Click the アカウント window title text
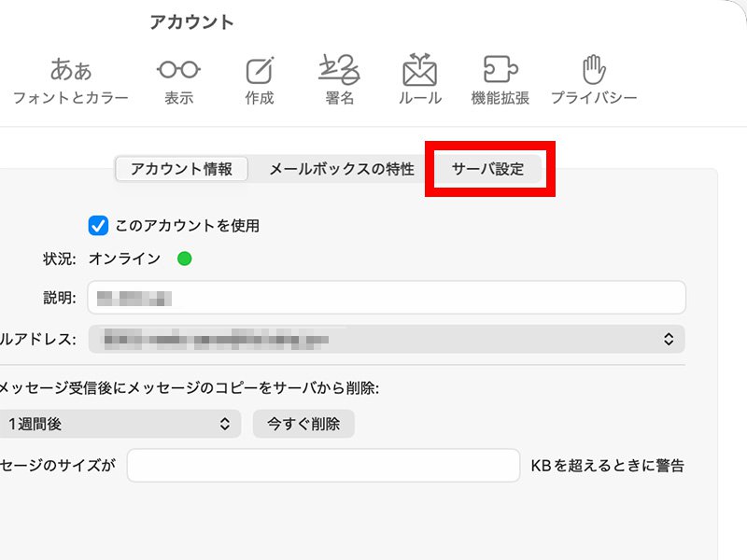 (191, 22)
